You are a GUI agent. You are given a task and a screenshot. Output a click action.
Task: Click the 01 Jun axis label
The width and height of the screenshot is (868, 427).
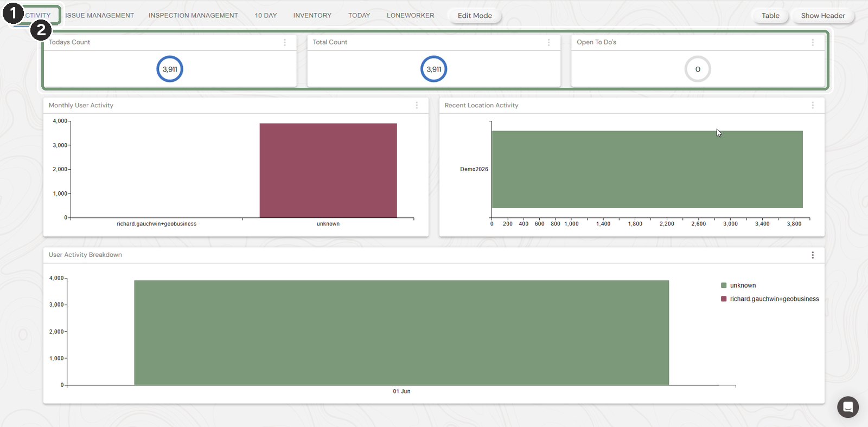(x=401, y=391)
